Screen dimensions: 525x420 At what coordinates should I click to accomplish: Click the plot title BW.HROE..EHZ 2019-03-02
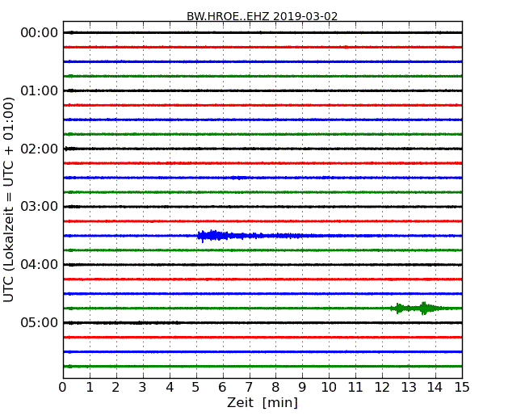(262, 16)
